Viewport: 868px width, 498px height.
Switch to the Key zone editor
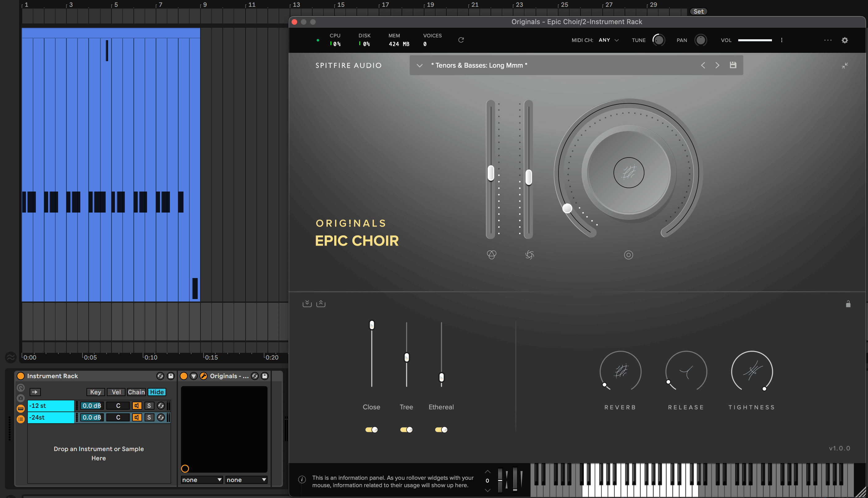(95, 392)
